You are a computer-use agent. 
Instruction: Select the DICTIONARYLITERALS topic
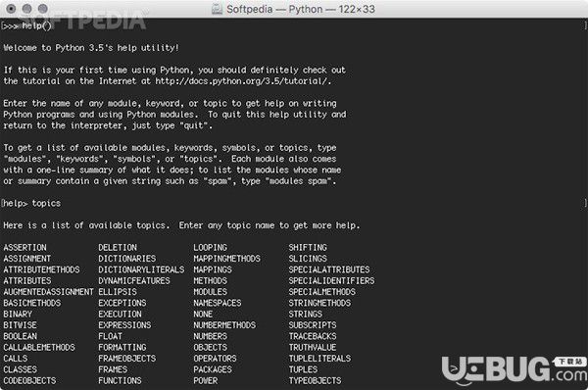[141, 269]
